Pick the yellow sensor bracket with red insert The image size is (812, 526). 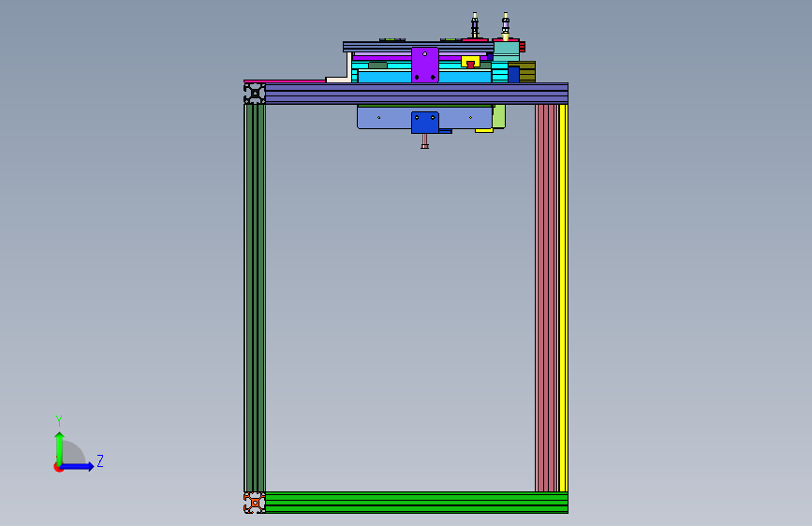[x=470, y=62]
